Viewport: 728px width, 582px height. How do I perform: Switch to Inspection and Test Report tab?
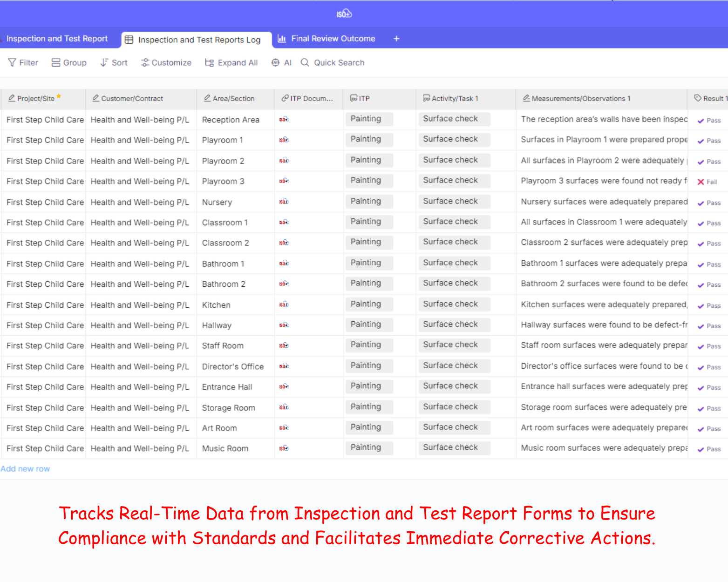57,39
